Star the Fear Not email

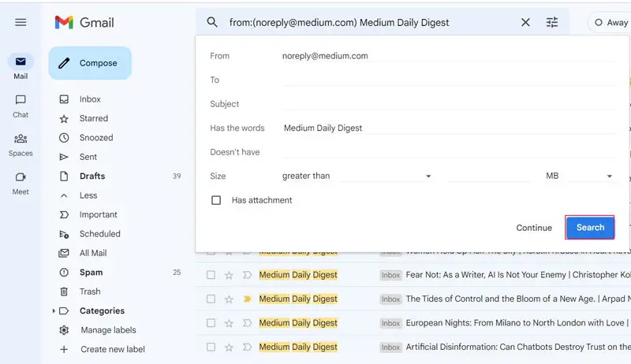click(229, 276)
